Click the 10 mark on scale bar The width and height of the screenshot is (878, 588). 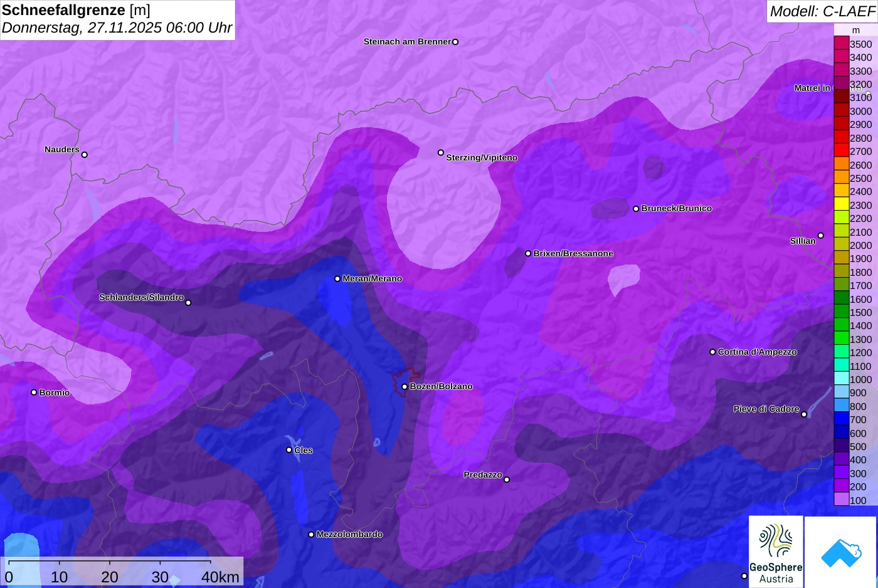click(59, 577)
